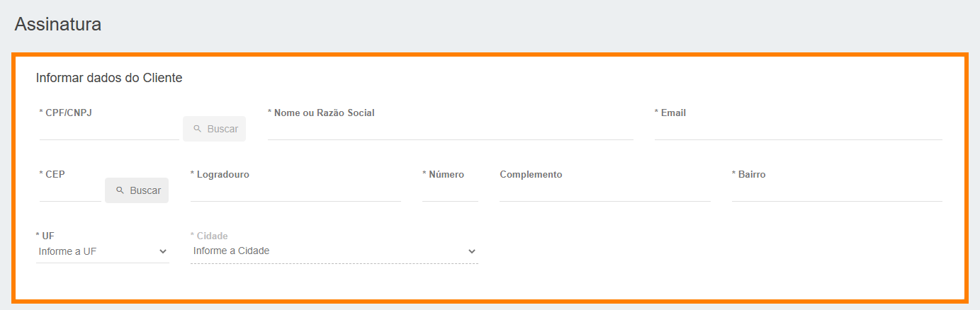Focus the CEP input field
This screenshot has width=980, height=310.
tap(70, 192)
